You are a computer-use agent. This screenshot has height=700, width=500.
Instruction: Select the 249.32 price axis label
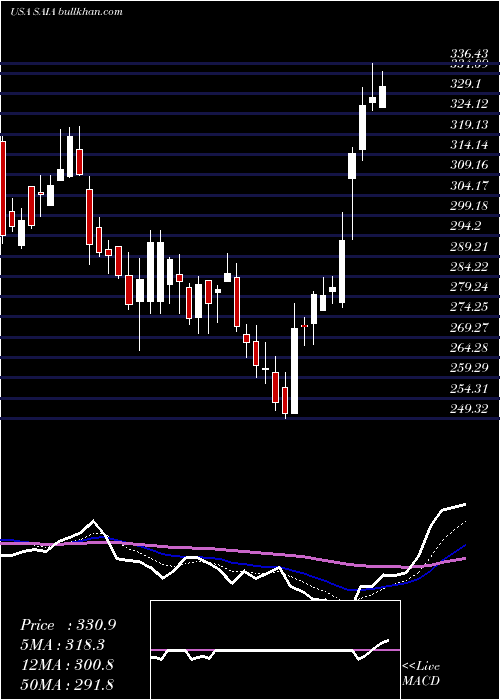pos(469,409)
